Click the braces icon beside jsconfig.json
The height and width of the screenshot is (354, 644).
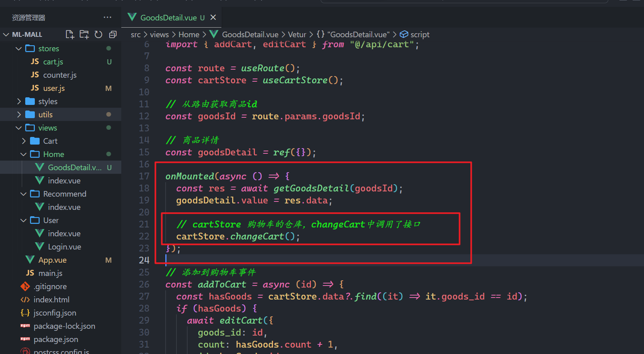point(25,313)
